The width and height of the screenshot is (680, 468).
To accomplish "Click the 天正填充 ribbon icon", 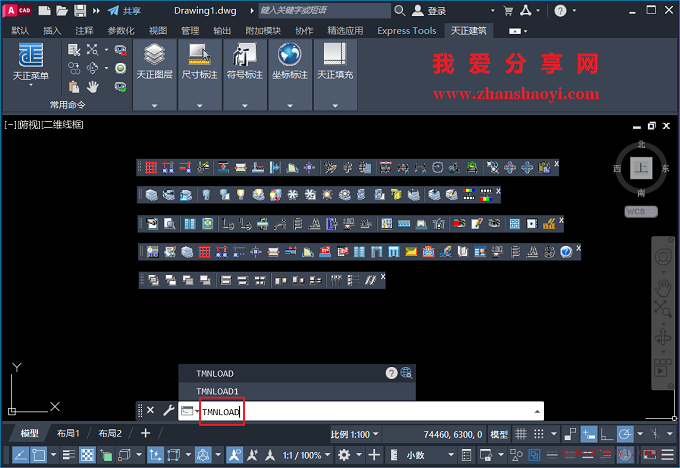I will pos(335,54).
